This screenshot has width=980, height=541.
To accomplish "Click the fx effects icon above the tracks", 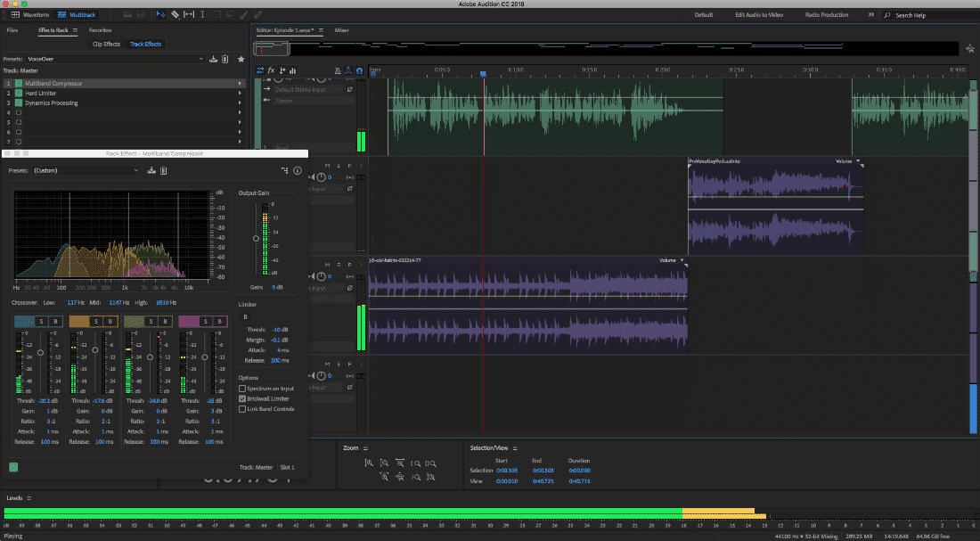I will click(271, 70).
